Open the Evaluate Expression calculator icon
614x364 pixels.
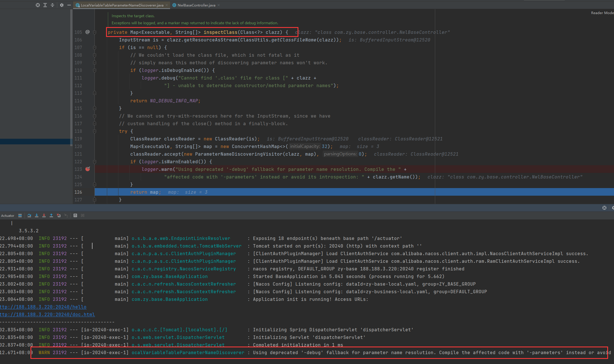click(x=75, y=215)
